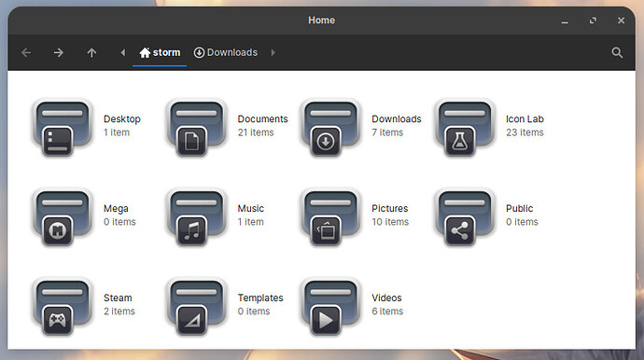644x360 pixels.
Task: Click the 'Home' window title text
Action: click(x=322, y=21)
